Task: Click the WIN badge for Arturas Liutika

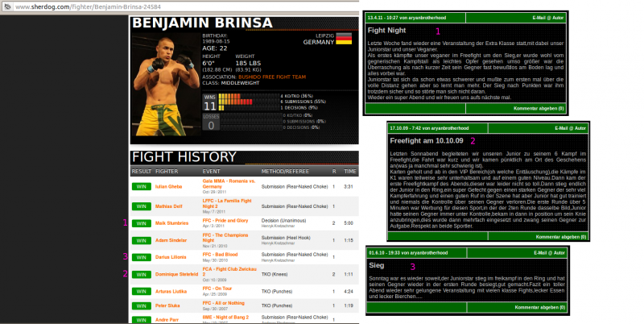Action: pos(142,292)
